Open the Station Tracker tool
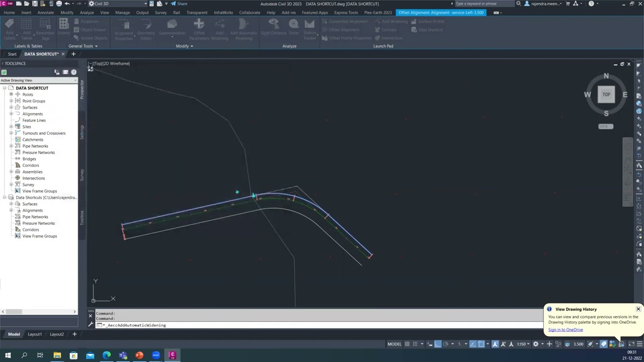 [309, 29]
